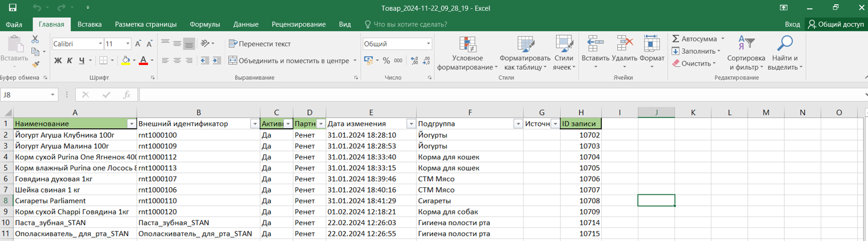Open Conditional Formatting (Условное форматирование)
Viewport: 868px width, 241px height.
coord(467,54)
